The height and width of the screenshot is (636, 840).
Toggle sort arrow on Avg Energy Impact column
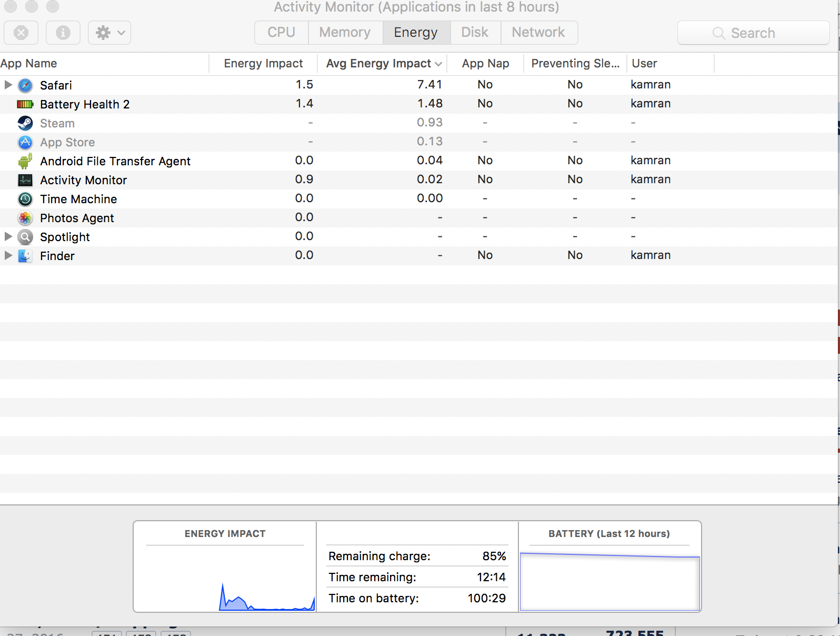438,64
